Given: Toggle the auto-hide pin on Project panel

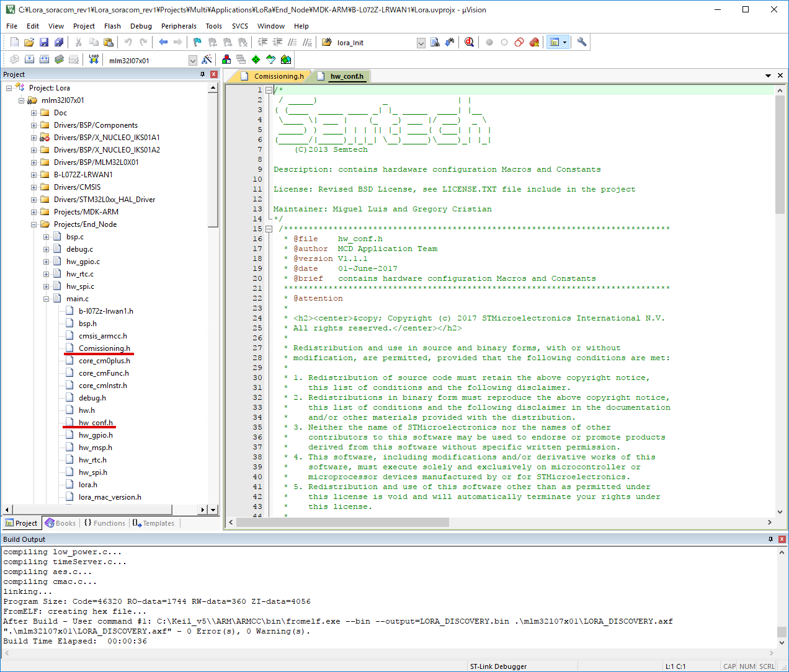Looking at the screenshot, I should click(x=202, y=74).
